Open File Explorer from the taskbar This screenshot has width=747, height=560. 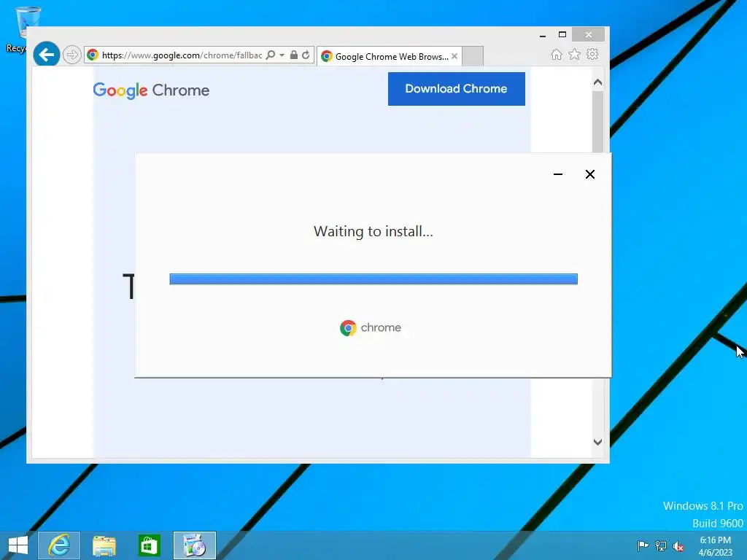point(104,545)
